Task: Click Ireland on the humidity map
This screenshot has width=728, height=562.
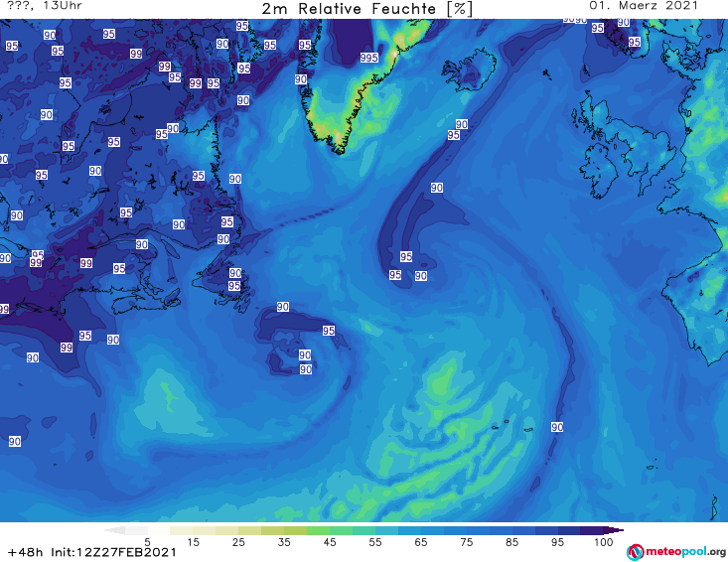Action: [599, 170]
